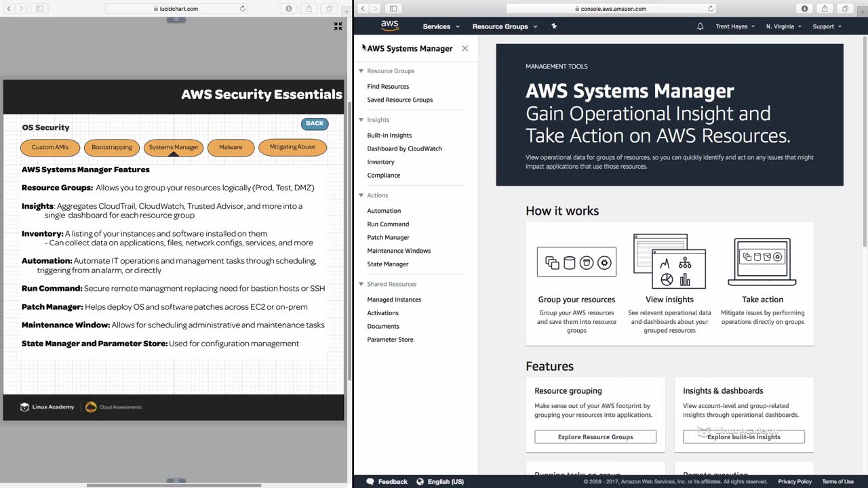
Task: Click the Linux Academy logo on the slide
Action: (x=47, y=407)
